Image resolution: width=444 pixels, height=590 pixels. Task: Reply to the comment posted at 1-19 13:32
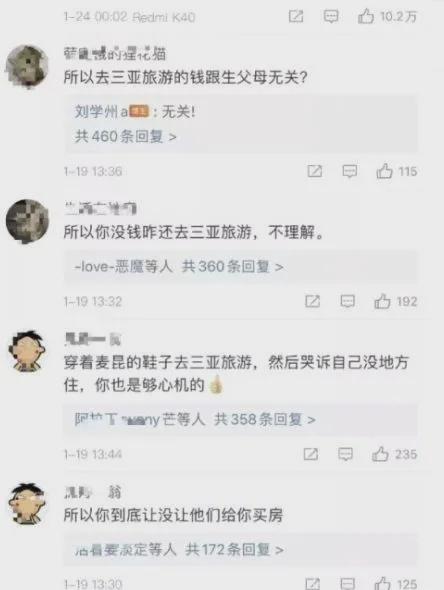pyautogui.click(x=347, y=301)
